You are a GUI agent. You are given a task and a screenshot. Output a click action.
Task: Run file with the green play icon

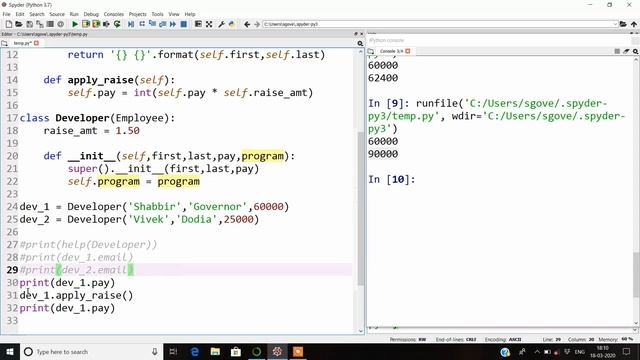pyautogui.click(x=75, y=24)
